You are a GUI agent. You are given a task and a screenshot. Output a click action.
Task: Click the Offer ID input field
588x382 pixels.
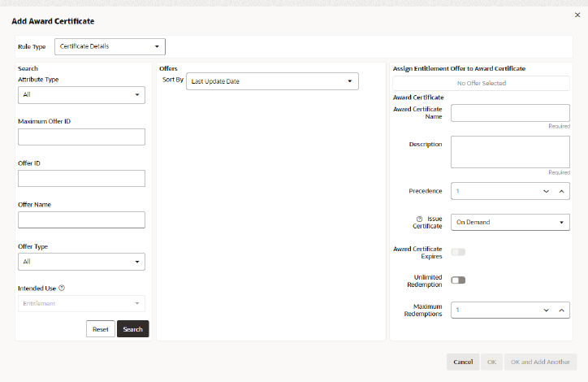tap(81, 179)
